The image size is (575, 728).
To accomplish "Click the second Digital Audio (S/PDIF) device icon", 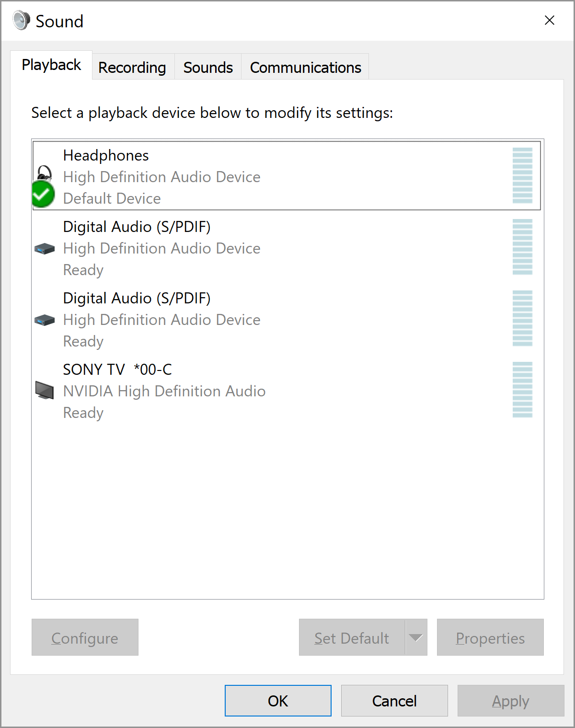I will tap(44, 320).
